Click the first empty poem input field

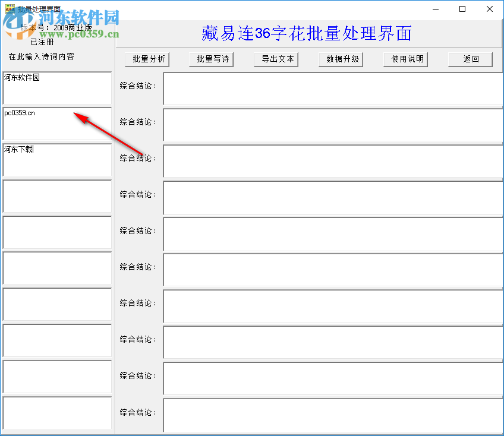[x=56, y=197]
